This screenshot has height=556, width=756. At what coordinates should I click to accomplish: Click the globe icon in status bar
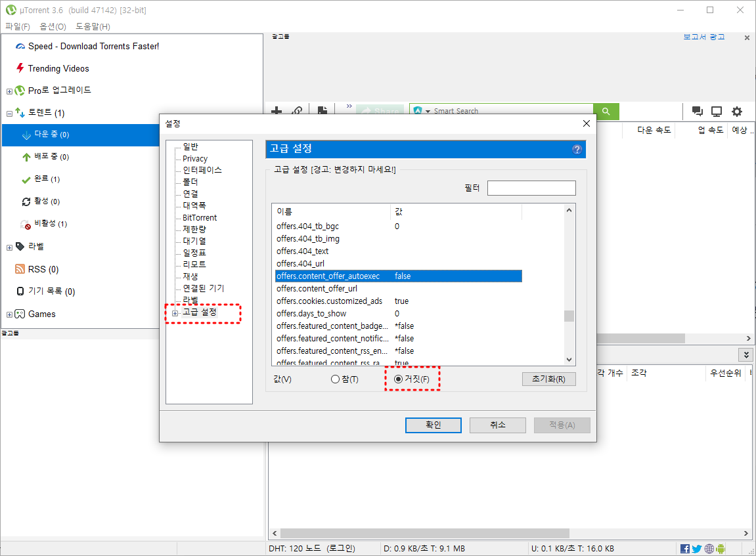[709, 548]
